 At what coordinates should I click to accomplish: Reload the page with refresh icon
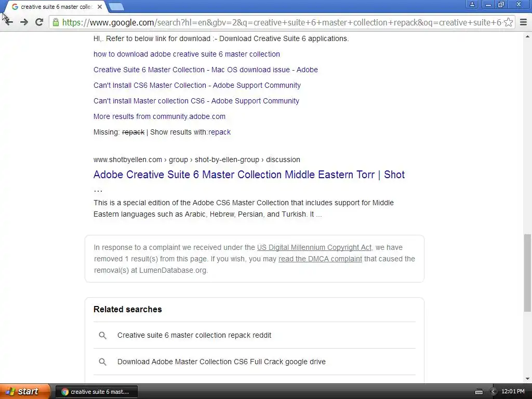(x=39, y=22)
